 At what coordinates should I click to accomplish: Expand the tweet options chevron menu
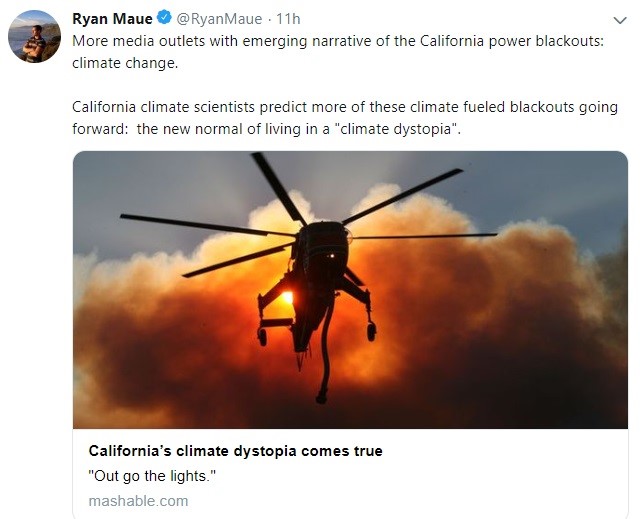tap(620, 20)
